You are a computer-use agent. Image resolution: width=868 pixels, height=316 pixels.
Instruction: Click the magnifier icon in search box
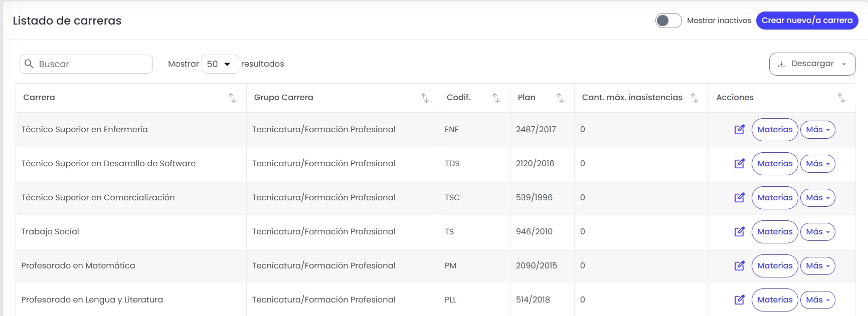[29, 64]
